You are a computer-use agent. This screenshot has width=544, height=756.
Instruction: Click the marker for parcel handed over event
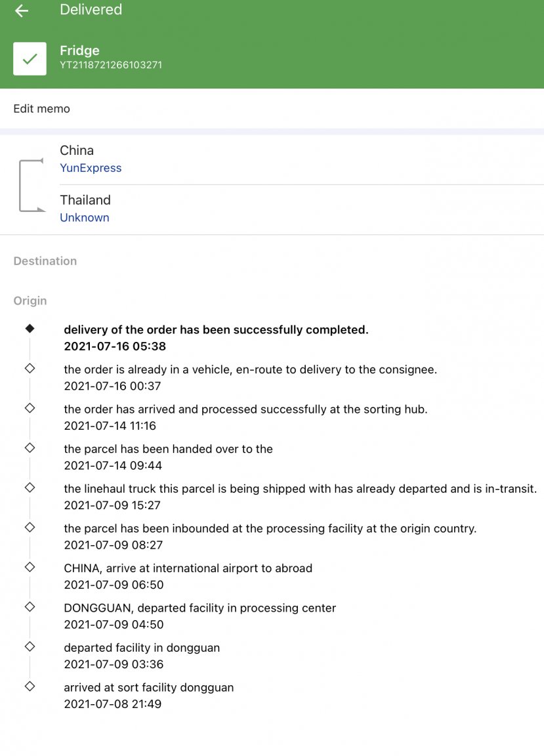coord(30,448)
